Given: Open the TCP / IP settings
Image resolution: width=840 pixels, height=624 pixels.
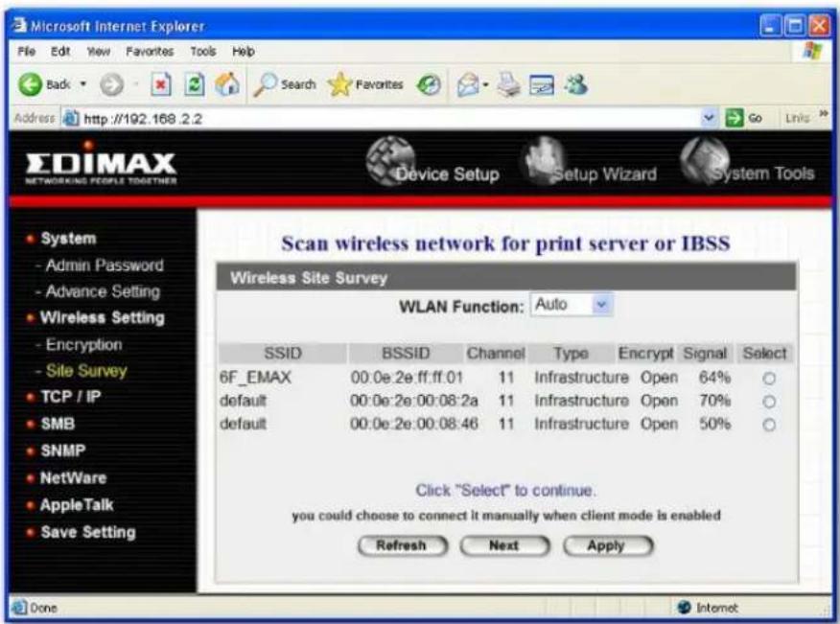Looking at the screenshot, I should (71, 397).
